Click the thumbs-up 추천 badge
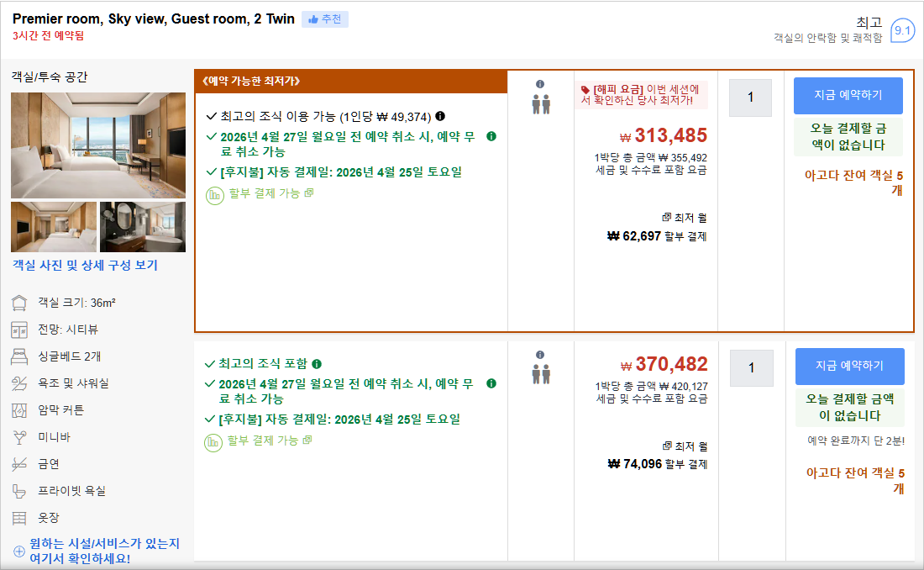The image size is (924, 570). pyautogui.click(x=325, y=19)
